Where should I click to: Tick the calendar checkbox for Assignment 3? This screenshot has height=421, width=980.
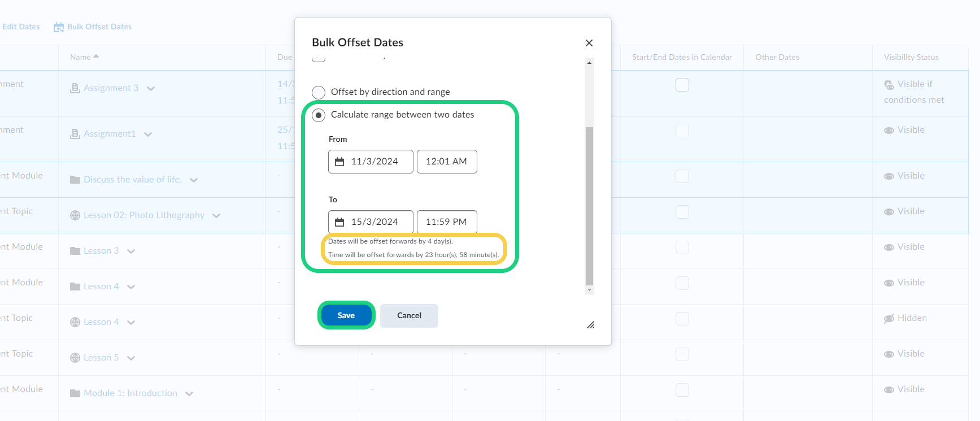pos(682,85)
